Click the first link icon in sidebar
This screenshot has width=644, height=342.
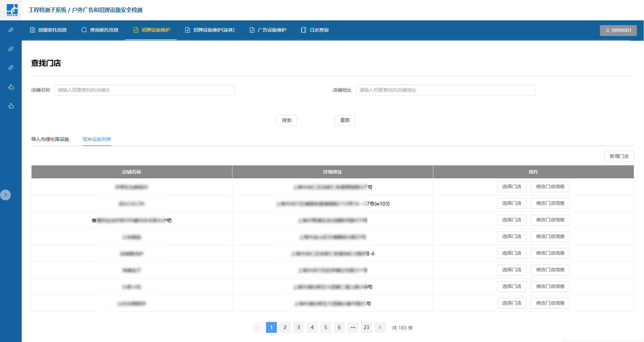click(x=11, y=30)
